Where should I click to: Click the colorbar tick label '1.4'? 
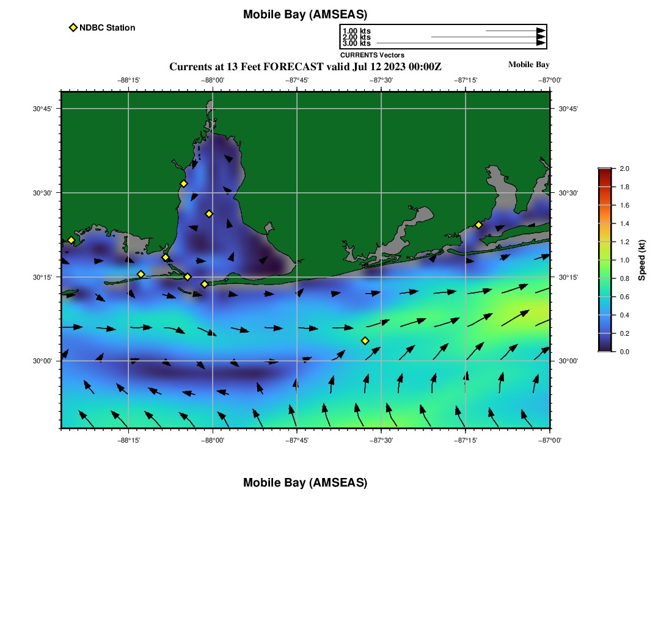pos(624,223)
